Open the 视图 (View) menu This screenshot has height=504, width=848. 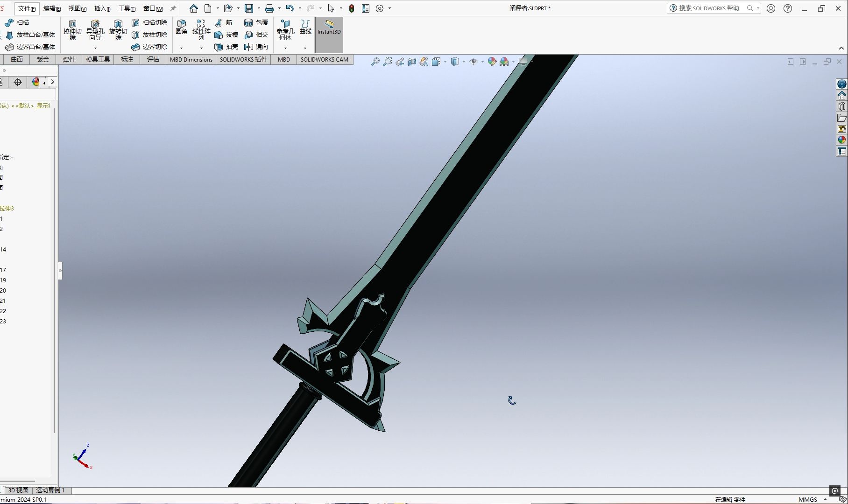pyautogui.click(x=77, y=8)
